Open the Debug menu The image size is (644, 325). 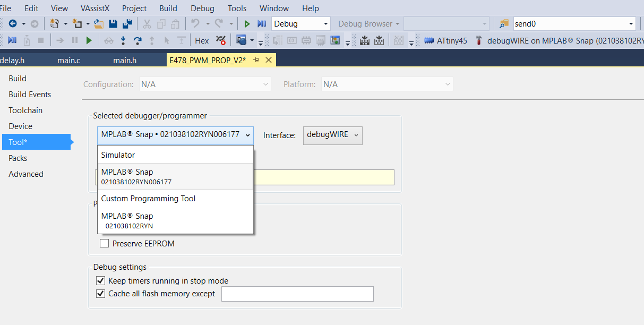(202, 8)
